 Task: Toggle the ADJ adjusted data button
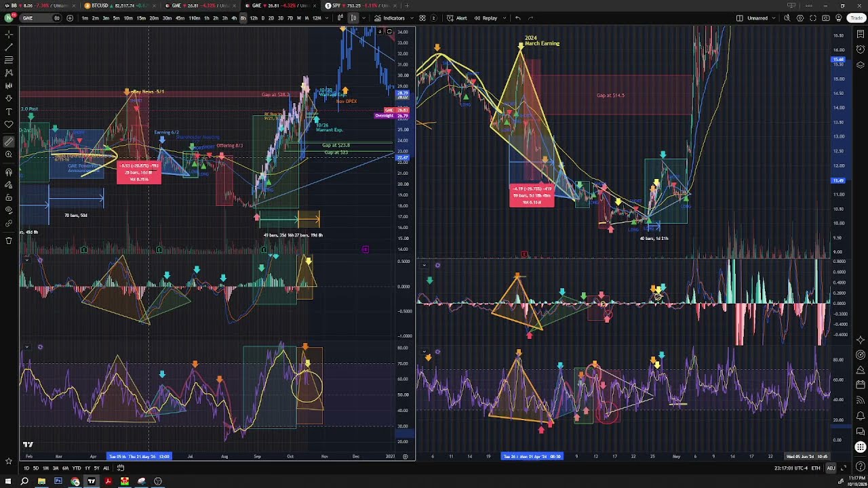click(831, 468)
